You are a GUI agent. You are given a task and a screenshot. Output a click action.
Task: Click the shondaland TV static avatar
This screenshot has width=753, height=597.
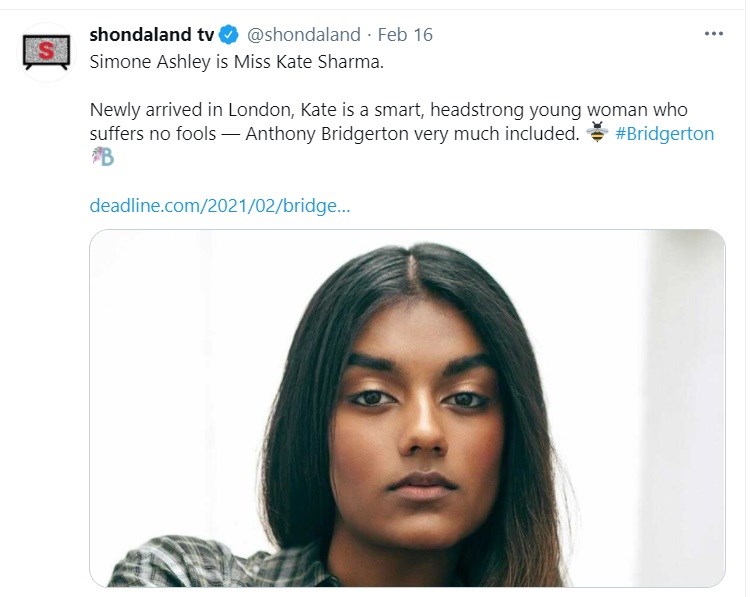click(x=46, y=52)
